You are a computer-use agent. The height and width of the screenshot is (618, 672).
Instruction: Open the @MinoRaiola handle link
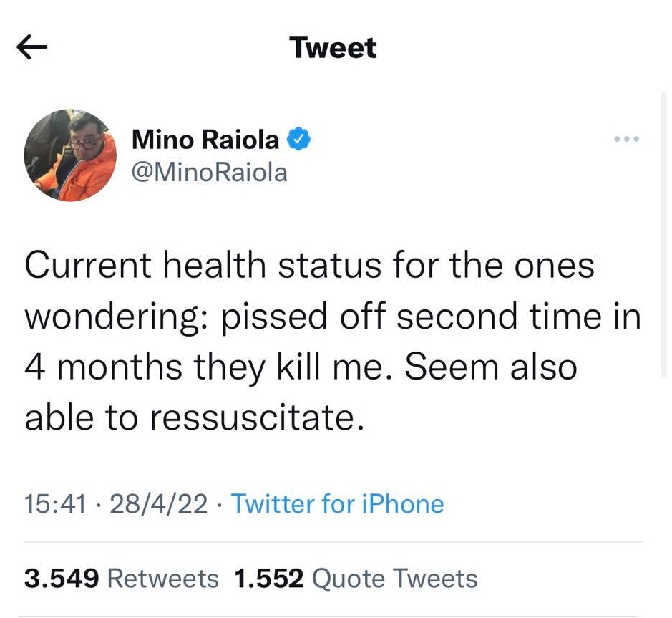210,172
